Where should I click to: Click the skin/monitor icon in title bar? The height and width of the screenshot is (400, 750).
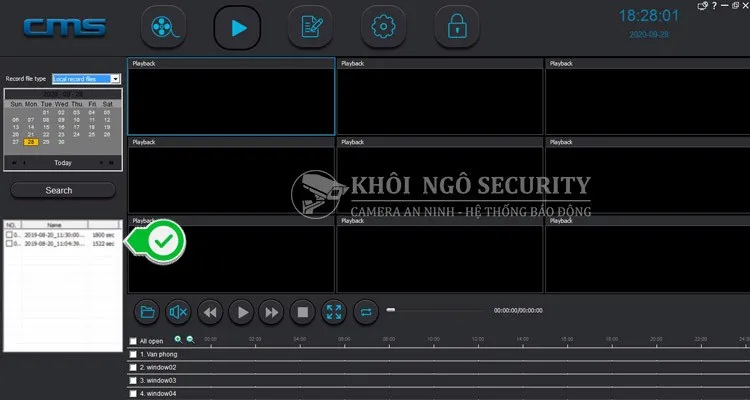[x=703, y=6]
